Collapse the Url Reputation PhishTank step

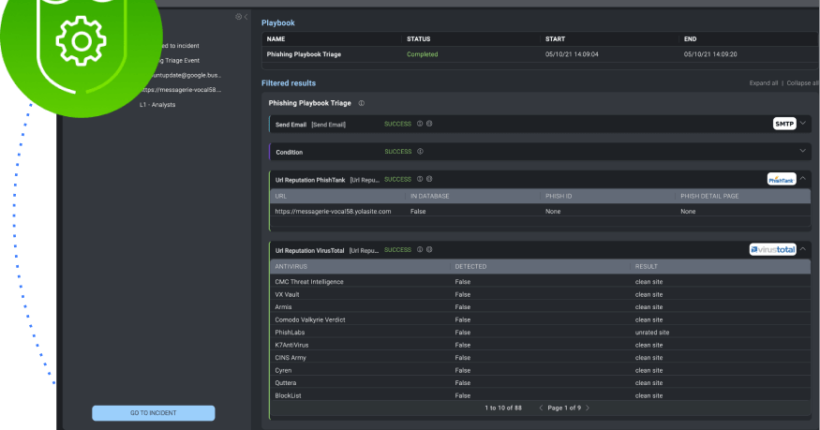click(x=803, y=178)
